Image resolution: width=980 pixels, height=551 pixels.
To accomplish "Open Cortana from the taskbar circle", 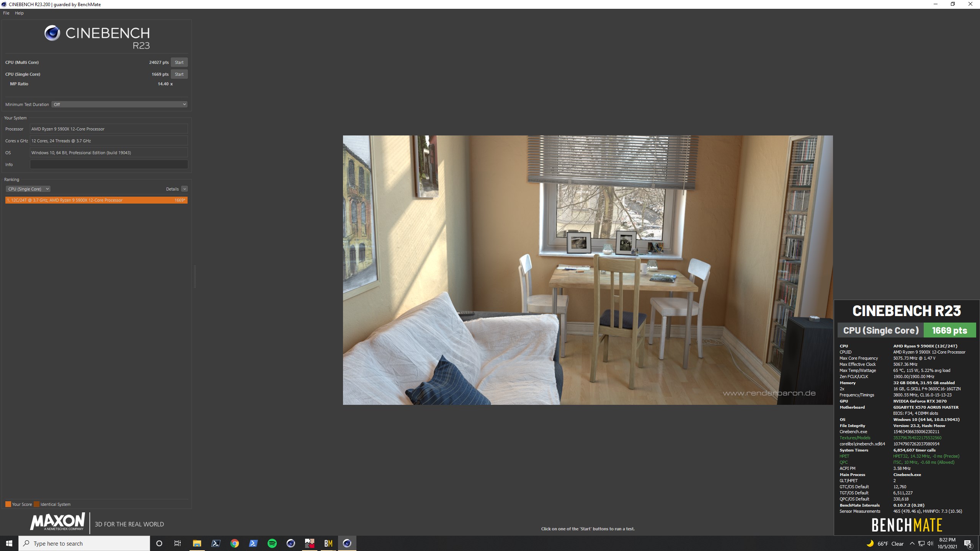I will [x=159, y=543].
